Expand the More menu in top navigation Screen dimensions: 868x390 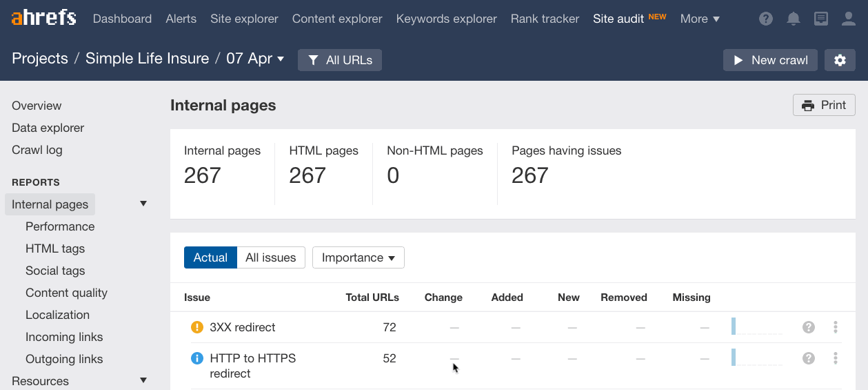tap(700, 19)
